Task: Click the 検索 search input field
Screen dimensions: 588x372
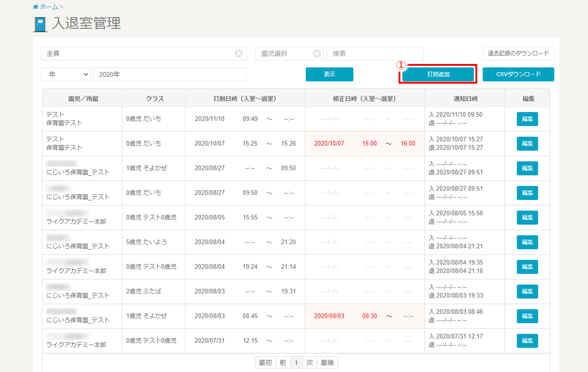Action: point(375,53)
